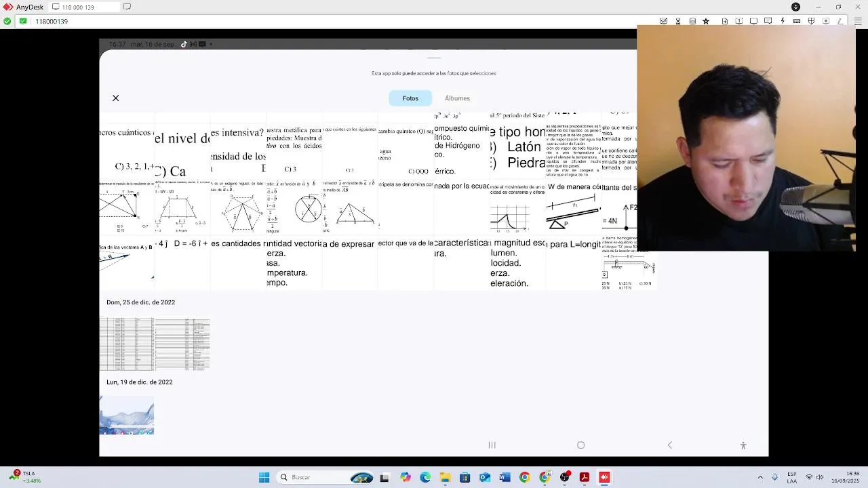868x488 pixels.
Task: Open AnyDesk display settings monitor icon
Action: [x=753, y=21]
